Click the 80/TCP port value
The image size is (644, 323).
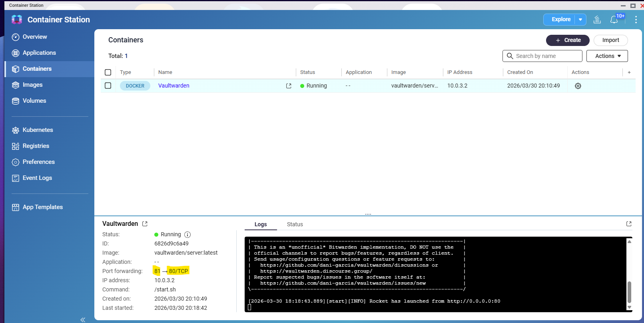click(x=178, y=271)
